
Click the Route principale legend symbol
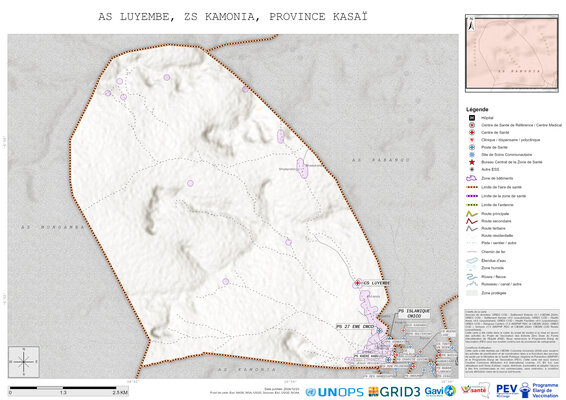click(471, 214)
